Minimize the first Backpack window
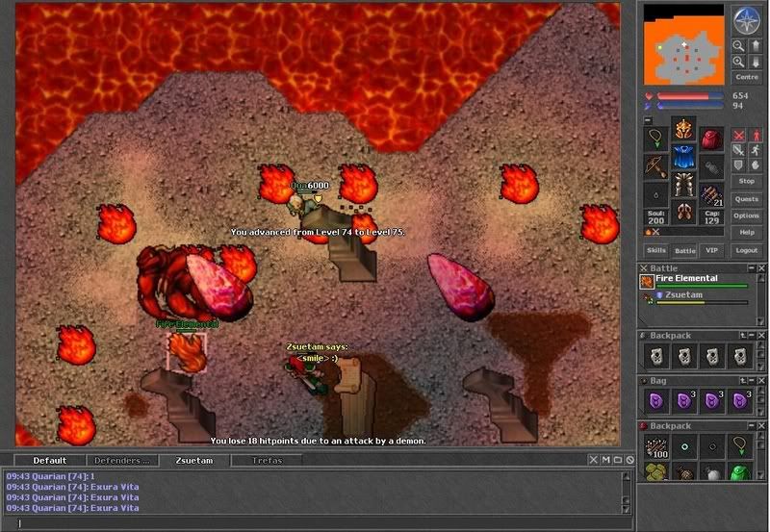This screenshot has height=532, width=770. 752,335
